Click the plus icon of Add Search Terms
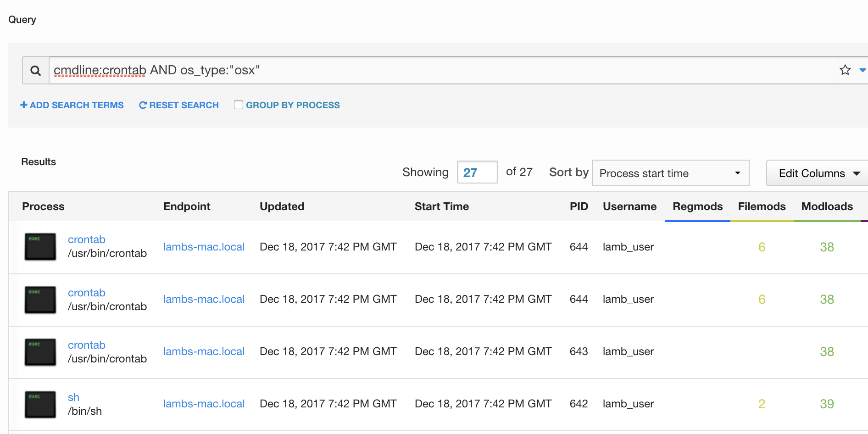 coord(24,105)
